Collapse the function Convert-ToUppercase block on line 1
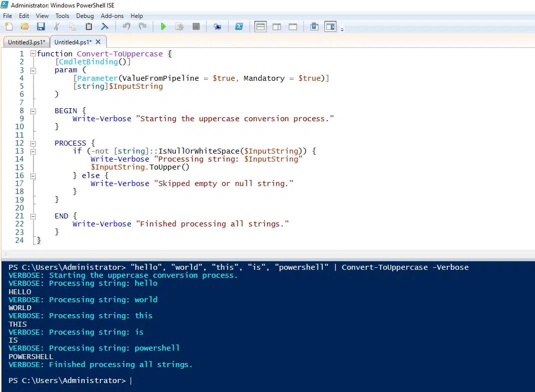 [x=33, y=53]
